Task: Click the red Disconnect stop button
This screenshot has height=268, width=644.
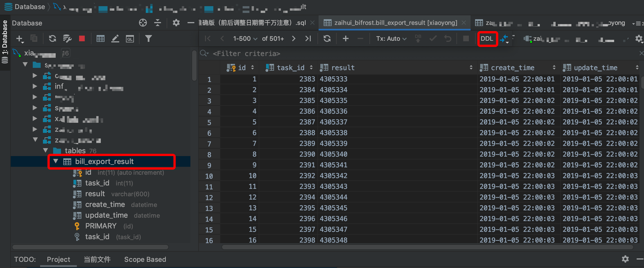Action: (82, 38)
